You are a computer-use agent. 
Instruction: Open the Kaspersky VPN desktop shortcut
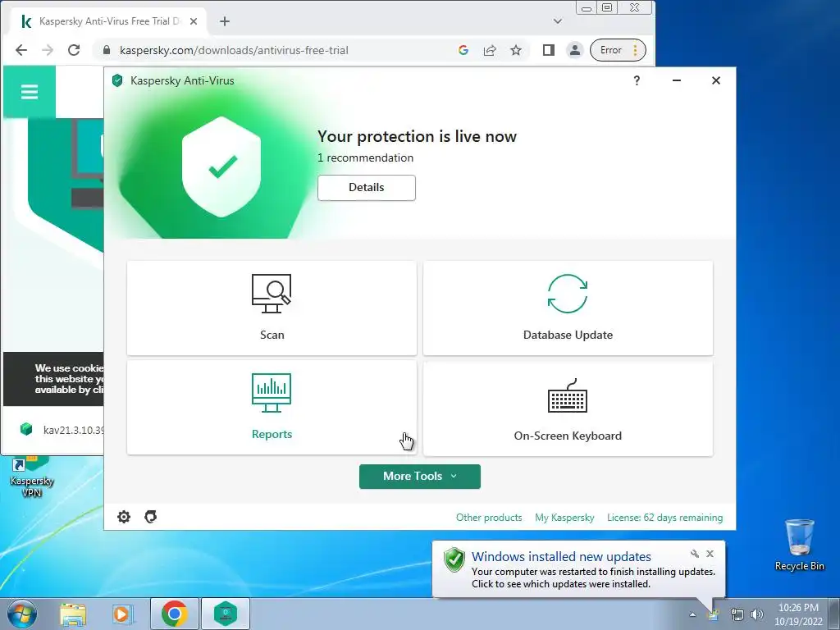32,477
